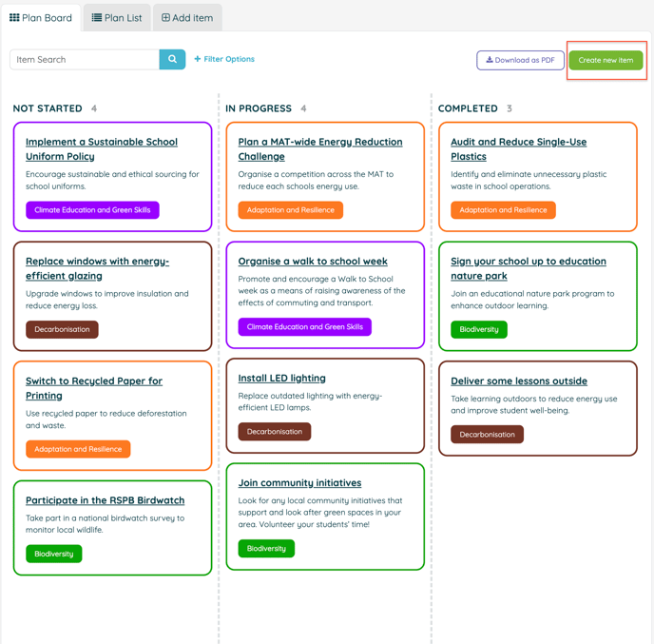
Task: Click the Download as PDF button
Action: pyautogui.click(x=520, y=60)
